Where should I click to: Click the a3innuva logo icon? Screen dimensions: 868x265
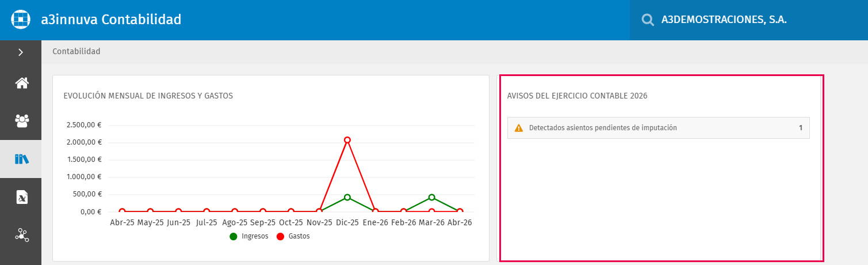click(x=21, y=20)
